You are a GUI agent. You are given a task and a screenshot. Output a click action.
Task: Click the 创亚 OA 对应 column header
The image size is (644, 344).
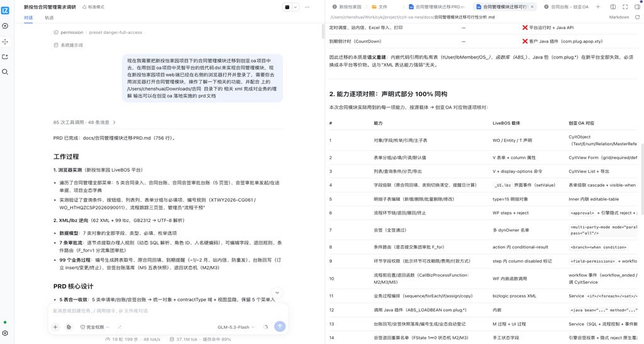pyautogui.click(x=581, y=123)
